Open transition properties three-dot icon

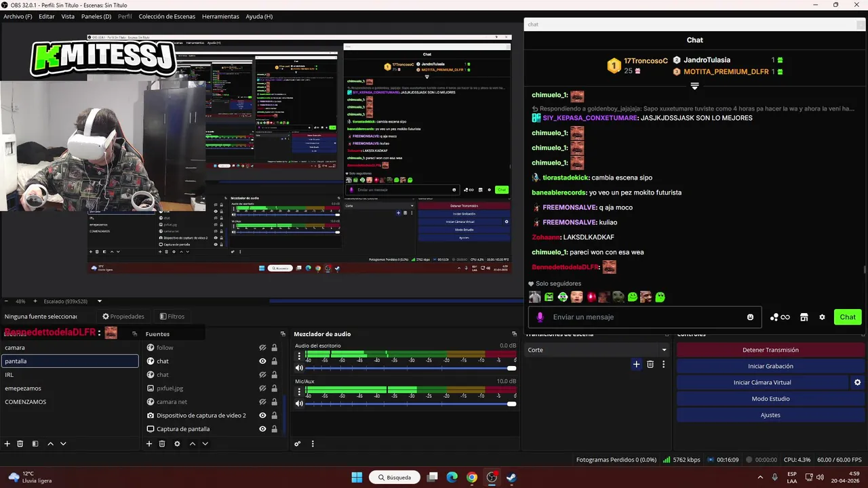click(x=663, y=365)
